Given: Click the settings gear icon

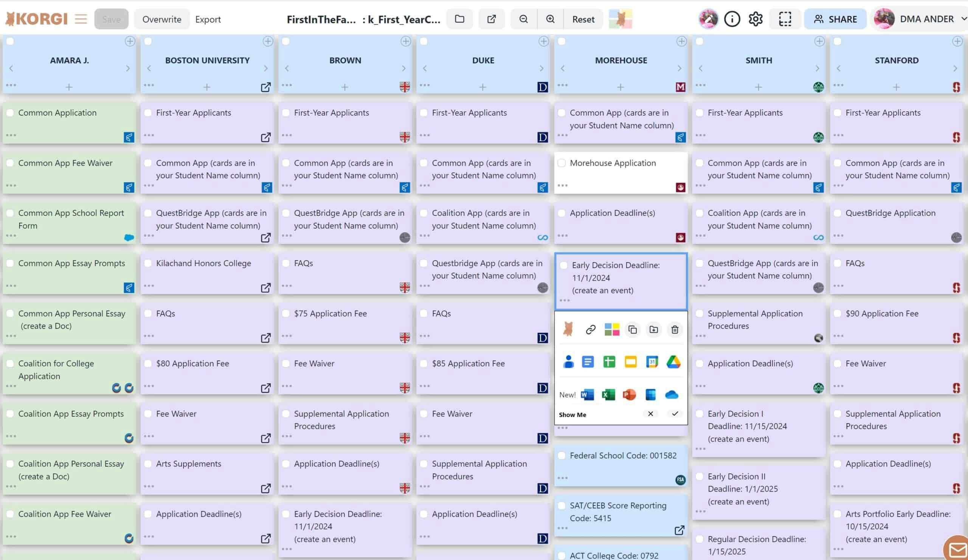Looking at the screenshot, I should click(x=756, y=19).
